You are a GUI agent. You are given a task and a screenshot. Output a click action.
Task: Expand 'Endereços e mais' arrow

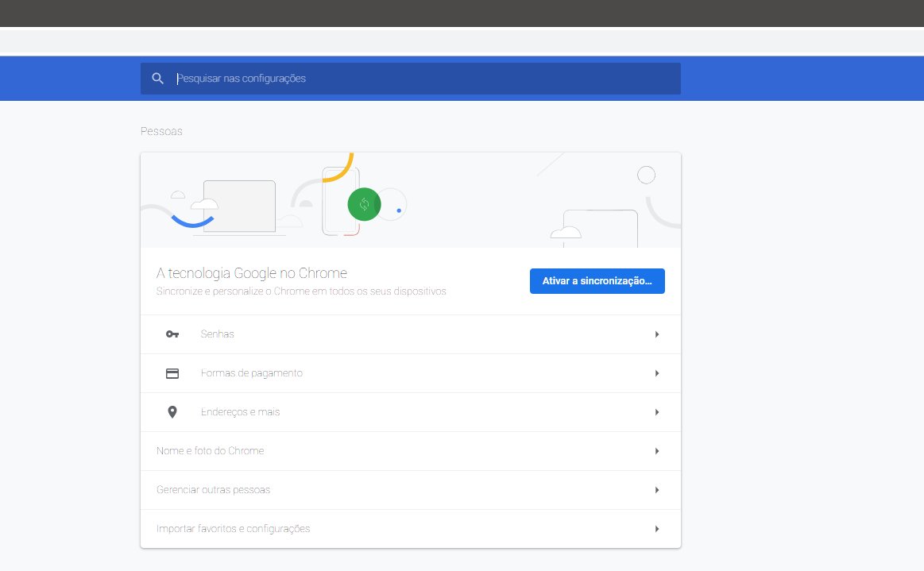click(x=656, y=412)
